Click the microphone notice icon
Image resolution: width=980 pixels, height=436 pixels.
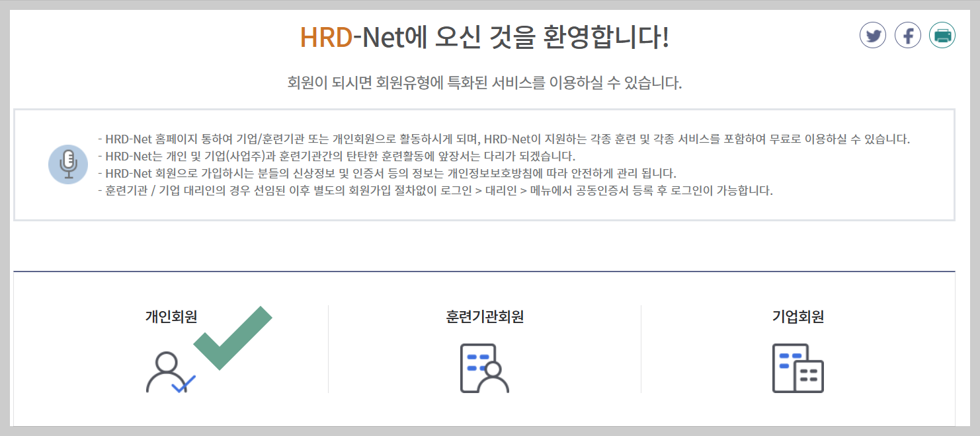coord(68,164)
